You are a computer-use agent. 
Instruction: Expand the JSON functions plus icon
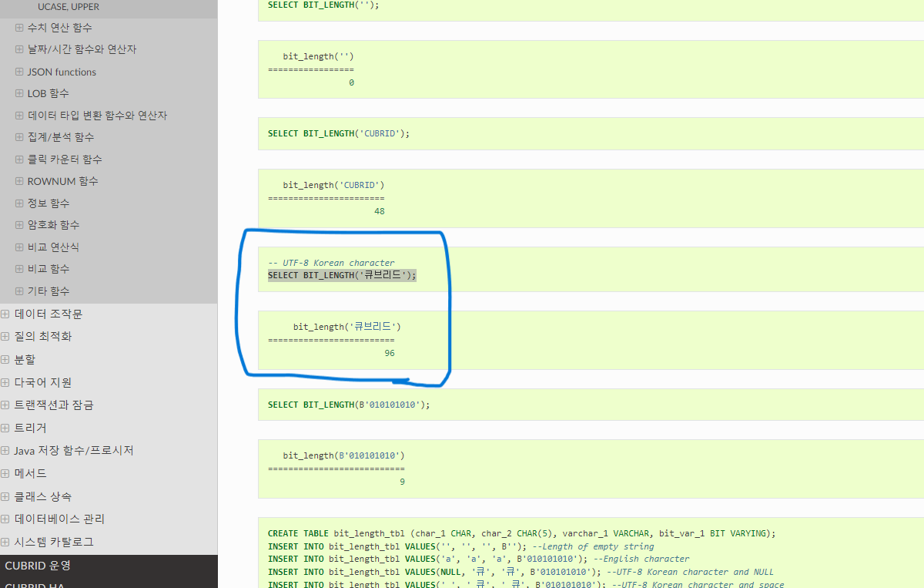tap(19, 72)
